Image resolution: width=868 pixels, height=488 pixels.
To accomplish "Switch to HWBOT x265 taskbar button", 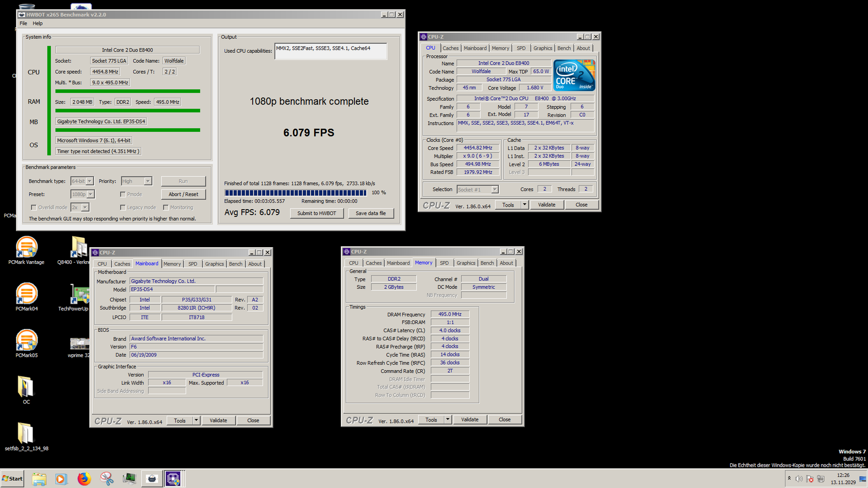I will tap(152, 479).
